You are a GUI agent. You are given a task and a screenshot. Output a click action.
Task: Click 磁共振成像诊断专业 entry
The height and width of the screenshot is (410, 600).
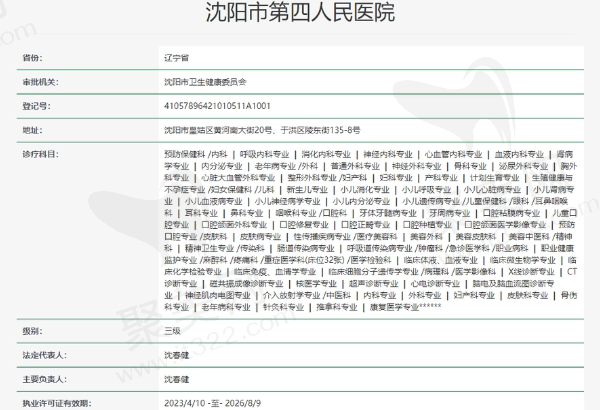click(246, 284)
